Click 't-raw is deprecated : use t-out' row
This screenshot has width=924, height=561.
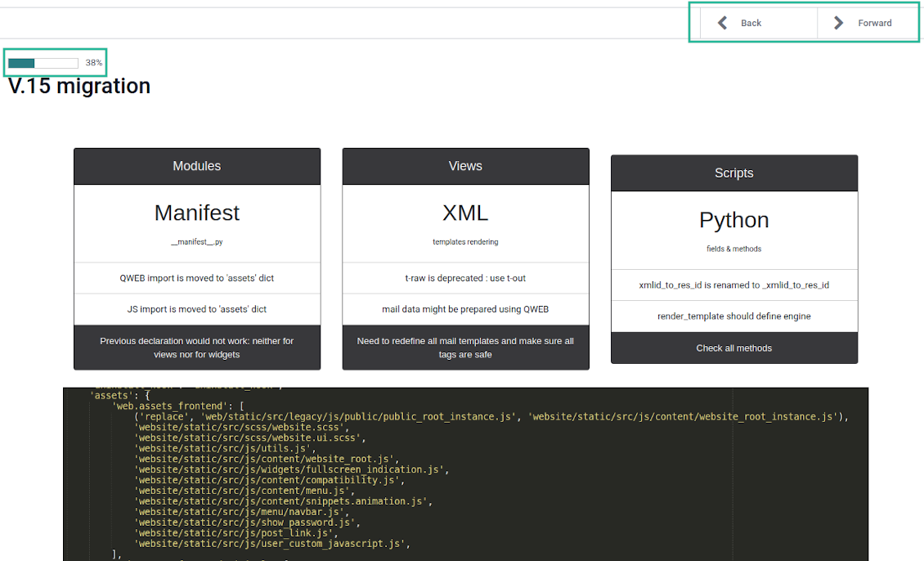465,278
